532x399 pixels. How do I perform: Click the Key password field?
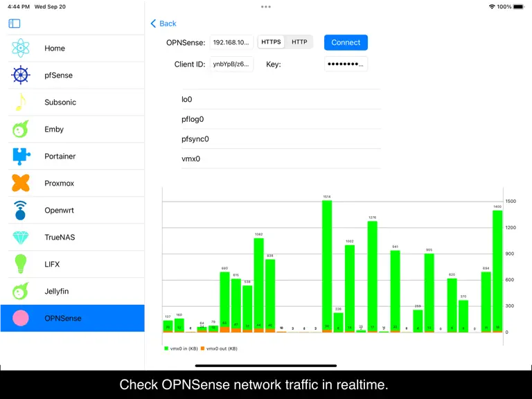(346, 64)
